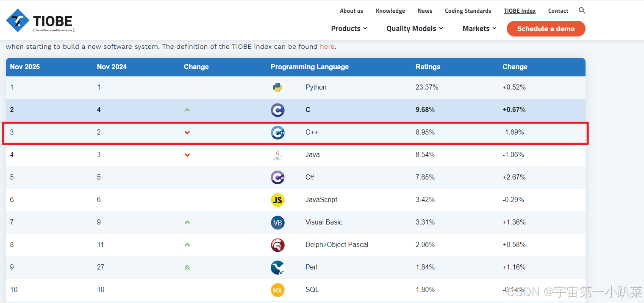The image size is (644, 303).
Task: Click the Visual Basic VB icon
Action: pyautogui.click(x=278, y=222)
